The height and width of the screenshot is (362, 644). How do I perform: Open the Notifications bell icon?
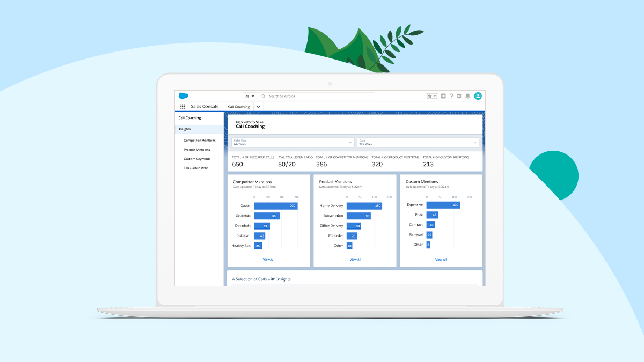tap(468, 96)
